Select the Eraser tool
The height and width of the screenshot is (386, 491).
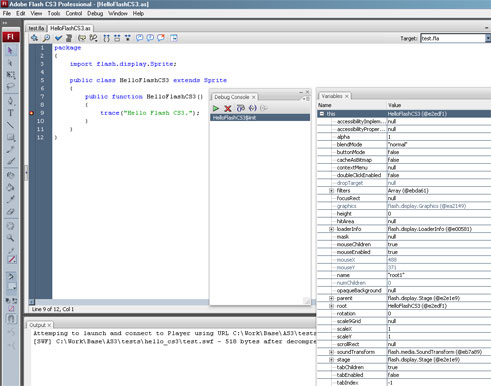[x=10, y=212]
